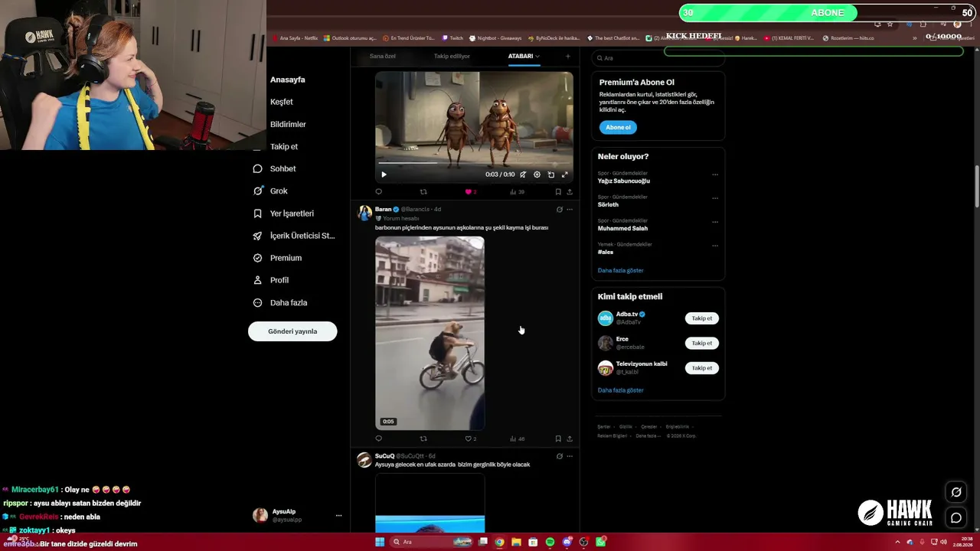Click the Gönderi yayınla button
Screen dimensions: 980x551
(x=292, y=331)
